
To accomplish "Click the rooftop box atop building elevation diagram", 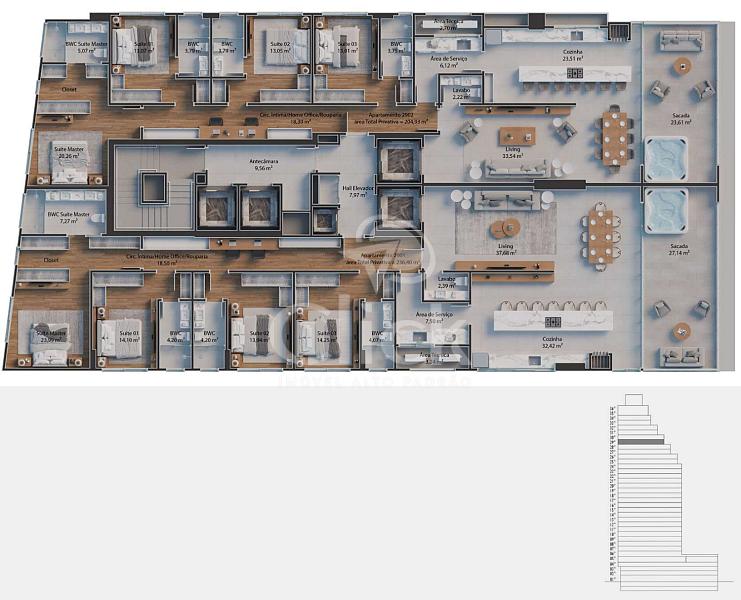I will [632, 400].
